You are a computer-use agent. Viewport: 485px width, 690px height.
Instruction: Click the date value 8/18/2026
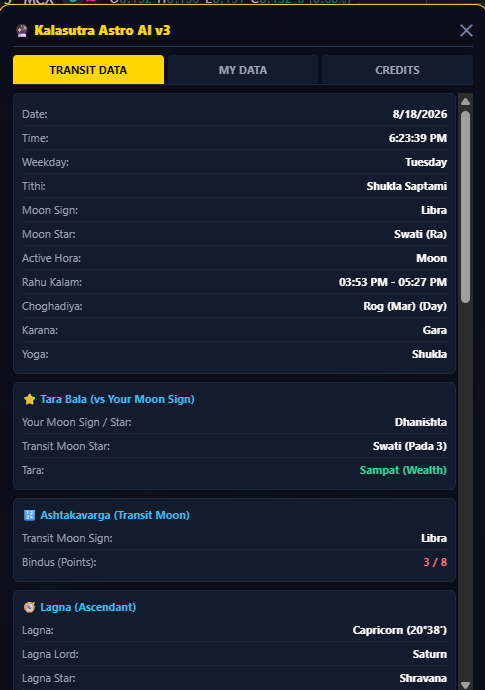pyautogui.click(x=420, y=114)
